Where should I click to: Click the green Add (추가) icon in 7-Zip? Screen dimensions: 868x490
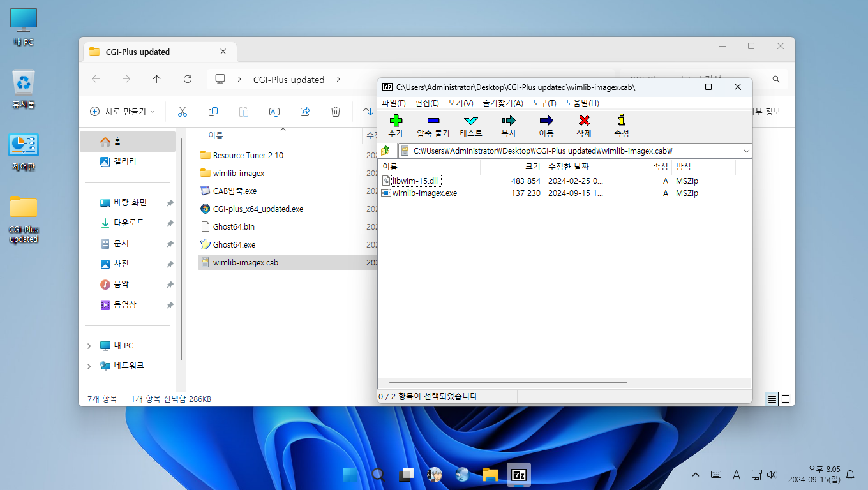(x=396, y=120)
